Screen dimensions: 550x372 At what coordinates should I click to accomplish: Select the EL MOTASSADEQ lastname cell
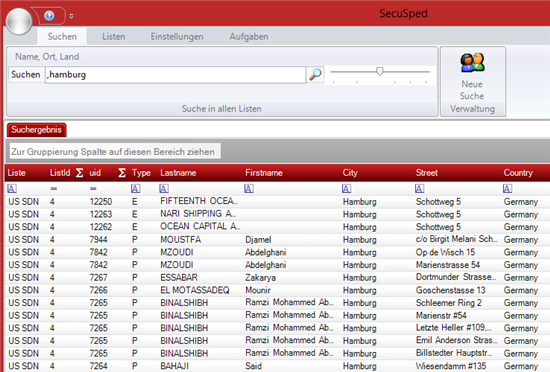coord(195,290)
